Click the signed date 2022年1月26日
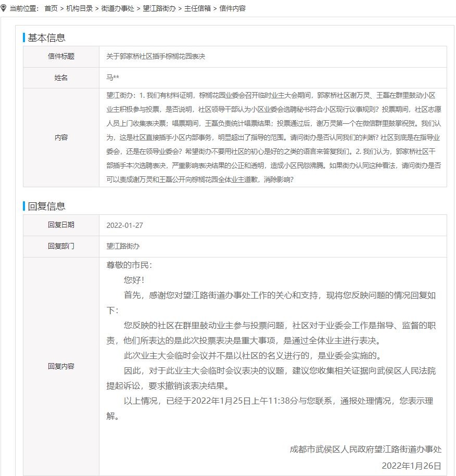This screenshot has height=476, width=456. pyautogui.click(x=411, y=465)
